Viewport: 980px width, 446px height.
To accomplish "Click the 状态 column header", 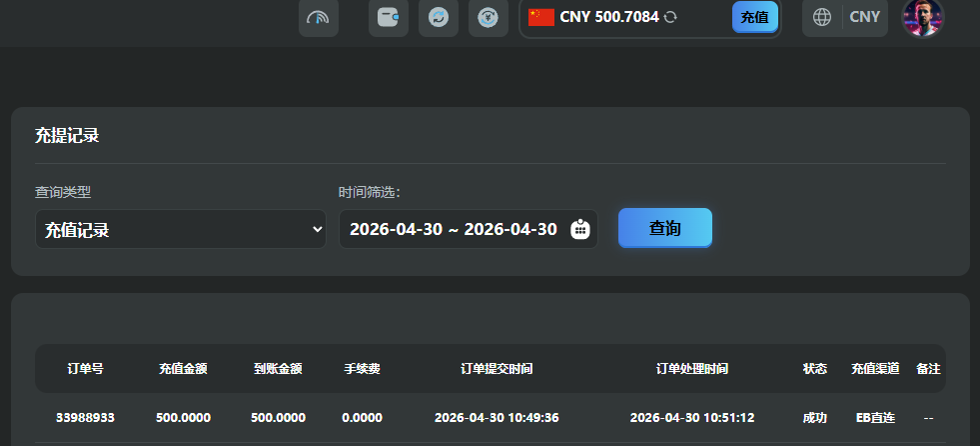I will coord(815,369).
